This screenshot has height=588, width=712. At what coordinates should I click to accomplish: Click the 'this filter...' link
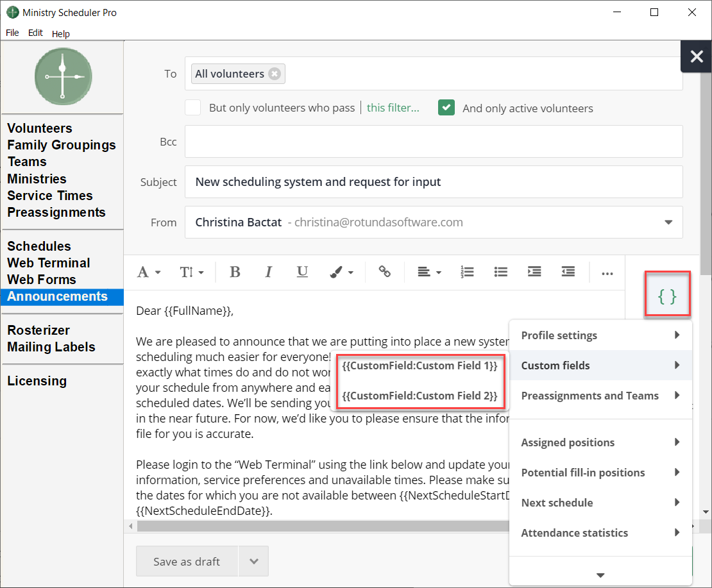click(x=393, y=108)
